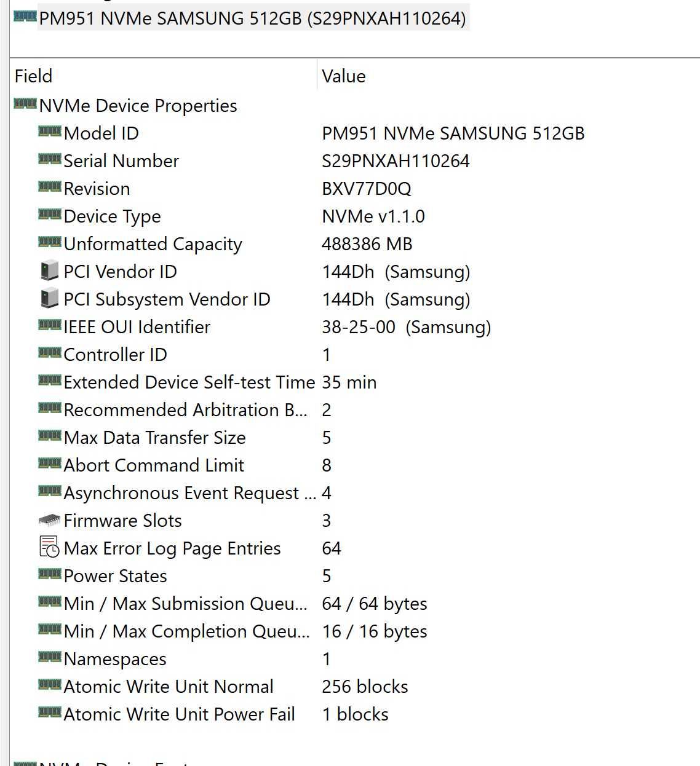The height and width of the screenshot is (766, 700).
Task: Select the Abort Command Limit label
Action: tap(154, 465)
